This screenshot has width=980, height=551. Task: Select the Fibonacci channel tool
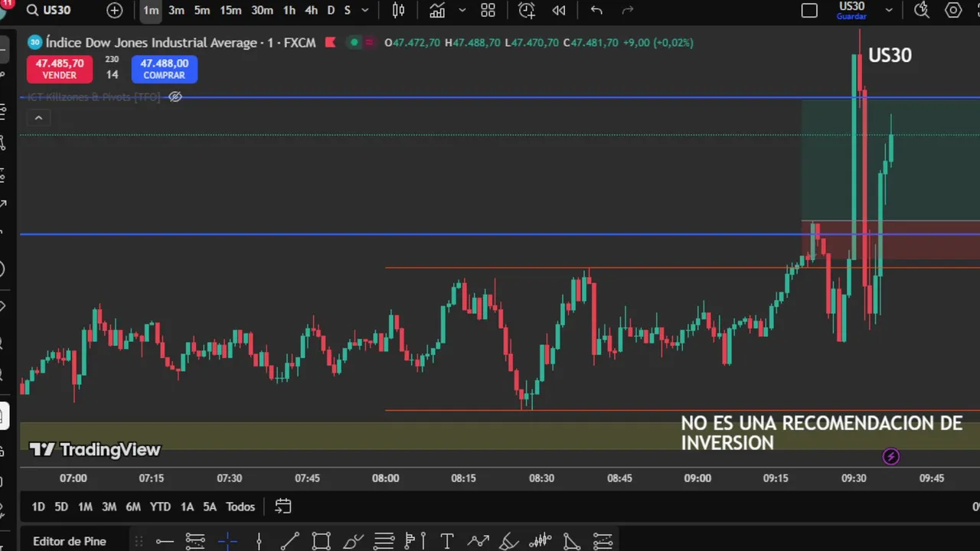point(603,541)
